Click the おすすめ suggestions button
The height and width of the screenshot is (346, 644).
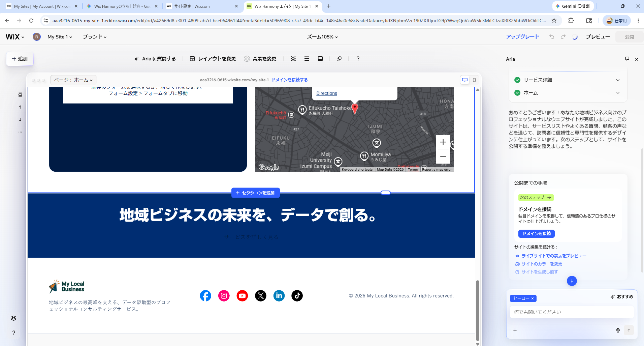[622, 297]
